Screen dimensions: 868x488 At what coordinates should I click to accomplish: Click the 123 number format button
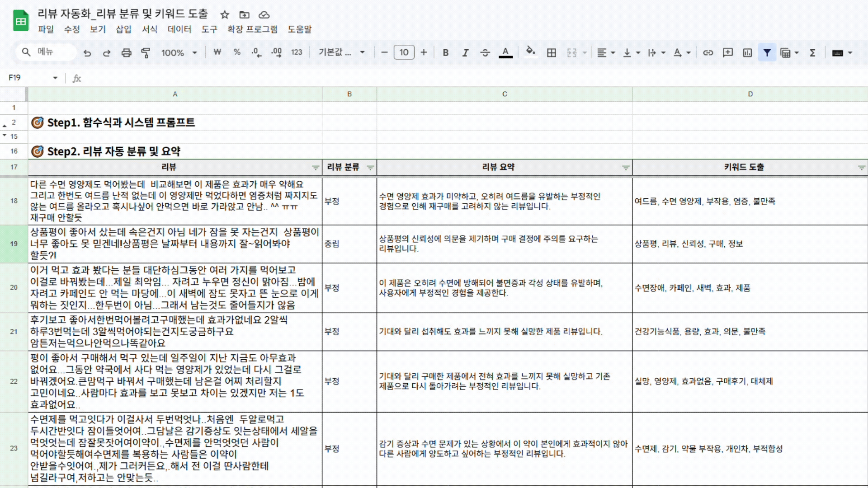pyautogui.click(x=297, y=53)
